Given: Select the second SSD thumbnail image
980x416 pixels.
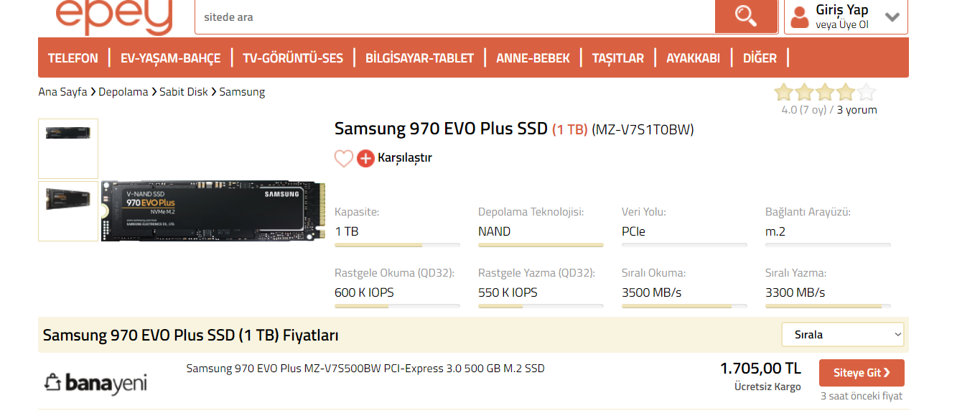Looking at the screenshot, I should click(68, 211).
